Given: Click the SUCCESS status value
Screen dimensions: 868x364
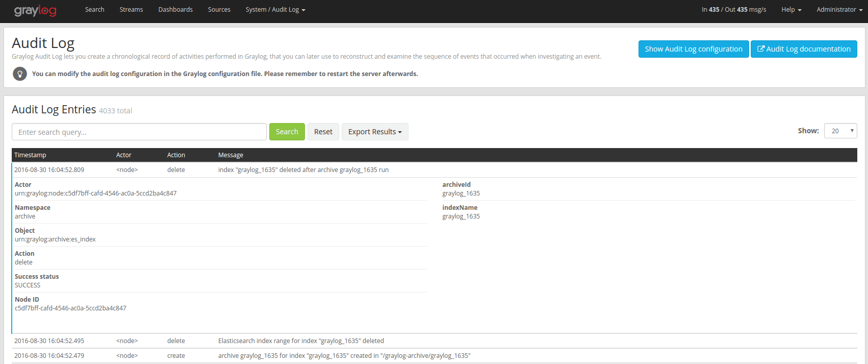Looking at the screenshot, I should point(28,285).
